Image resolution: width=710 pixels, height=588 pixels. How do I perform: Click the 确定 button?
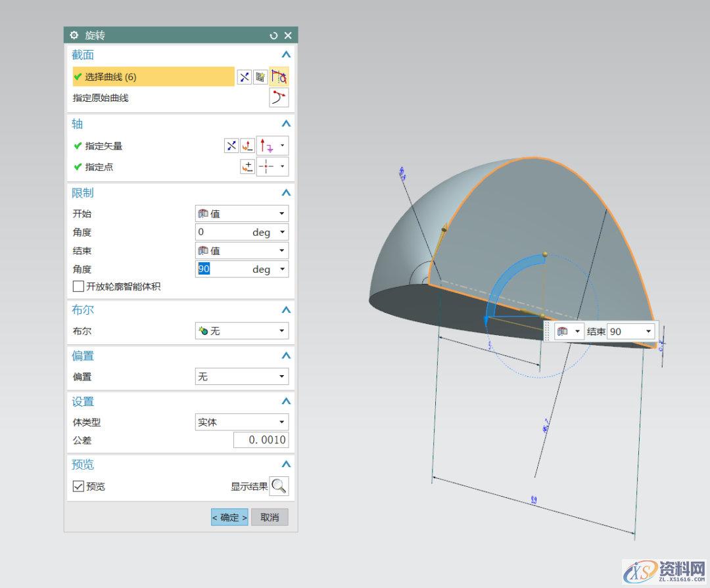[229, 517]
